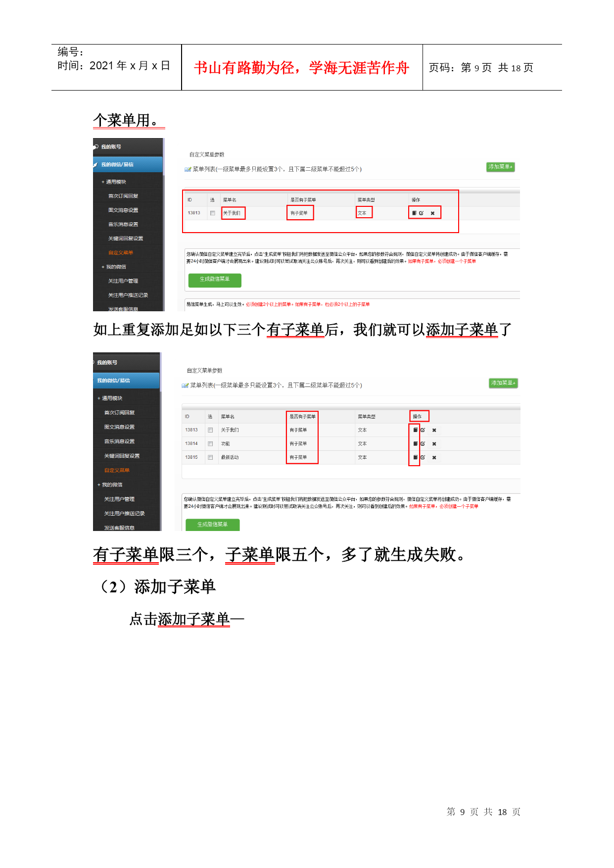Click the 我的账号 icon in the first screenshot sidebar
614x868 pixels.
(x=96, y=147)
